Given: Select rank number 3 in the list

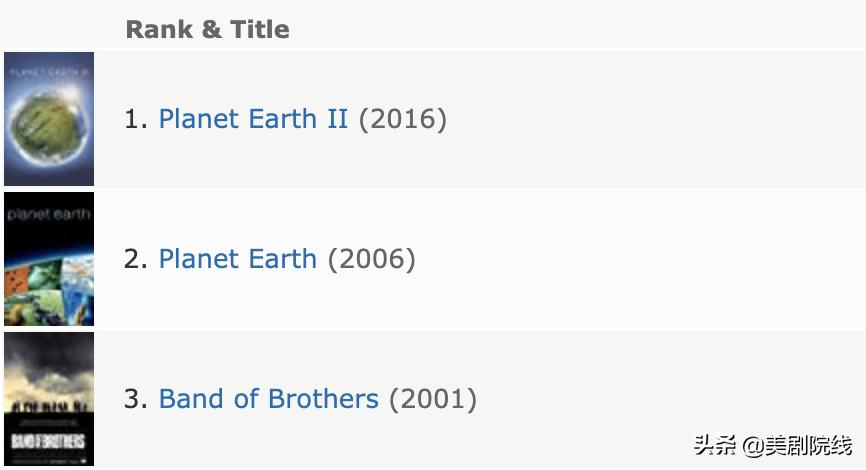Looking at the screenshot, I should [x=135, y=399].
